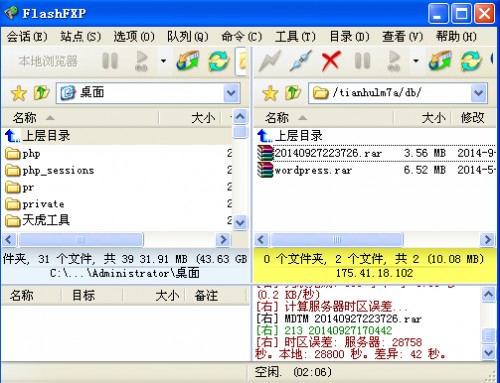
Task: Click the remote pane horizontal scrollbar left arrow
Action: pyautogui.click(x=261, y=239)
